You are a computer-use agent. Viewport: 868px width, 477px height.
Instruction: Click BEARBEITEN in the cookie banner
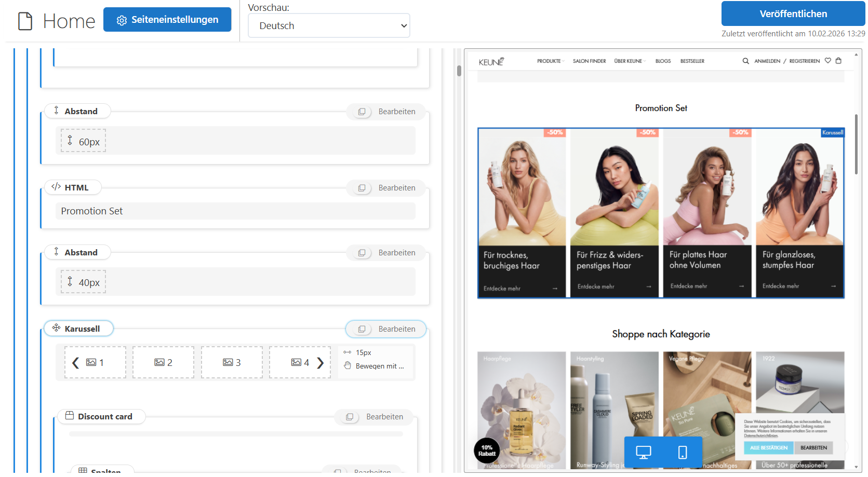[x=813, y=448]
